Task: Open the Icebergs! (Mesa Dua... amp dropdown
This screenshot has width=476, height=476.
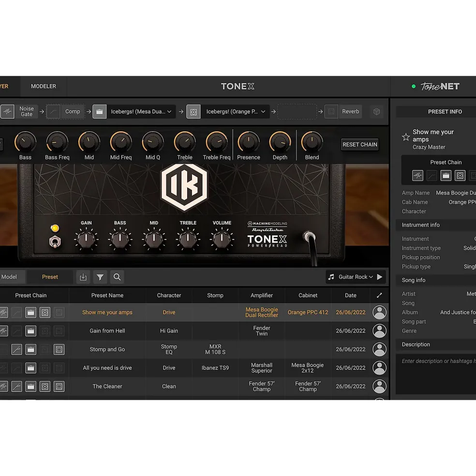Action: (x=141, y=112)
